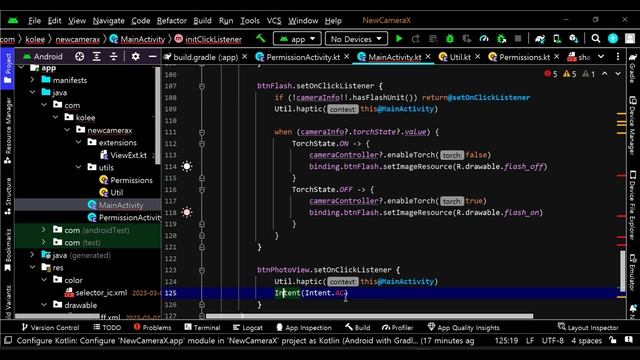This screenshot has height=360, width=640.
Task: Switch to PermissionActivity.kt tab
Action: click(x=302, y=57)
